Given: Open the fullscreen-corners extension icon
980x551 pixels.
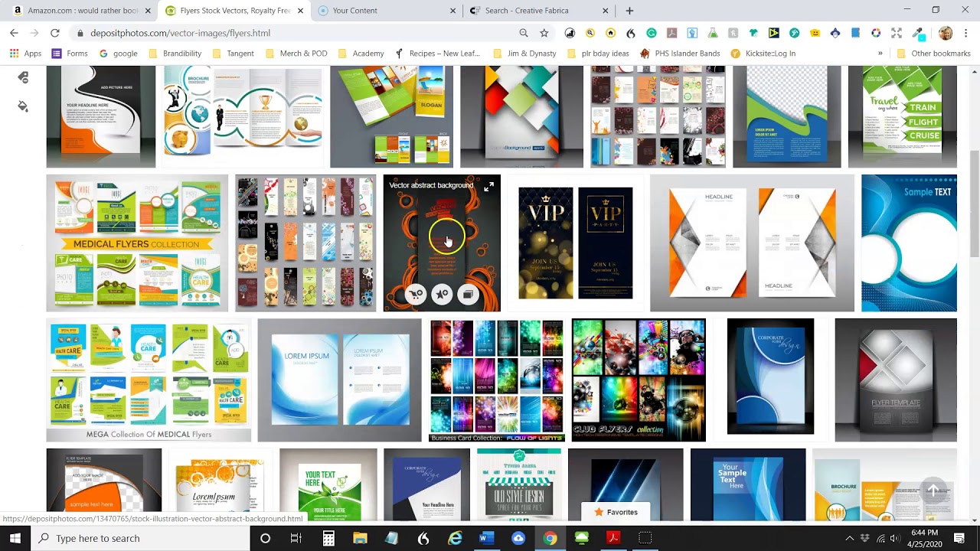Looking at the screenshot, I should pos(897,33).
